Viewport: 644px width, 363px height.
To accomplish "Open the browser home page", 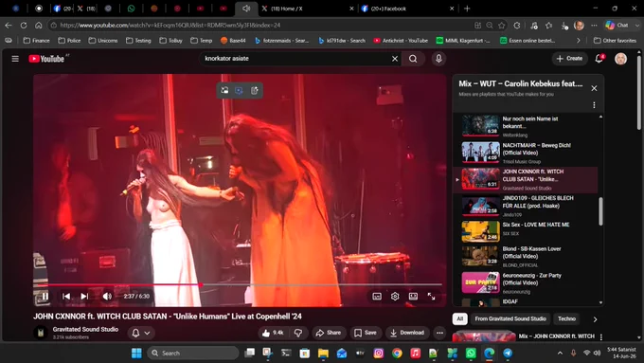I will pos(38,25).
